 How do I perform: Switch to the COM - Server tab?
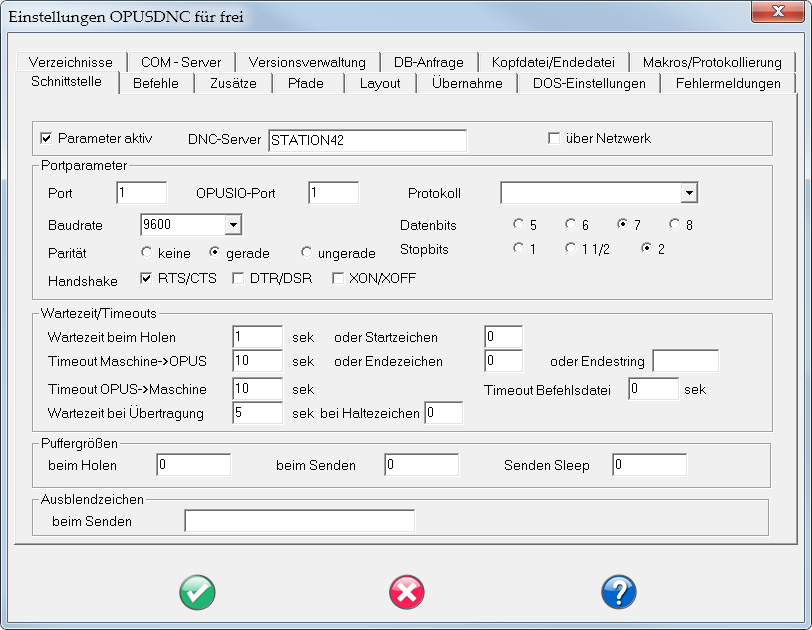coord(181,62)
